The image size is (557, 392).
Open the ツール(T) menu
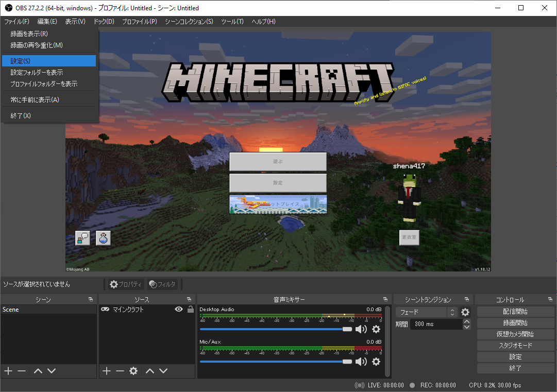(x=232, y=22)
